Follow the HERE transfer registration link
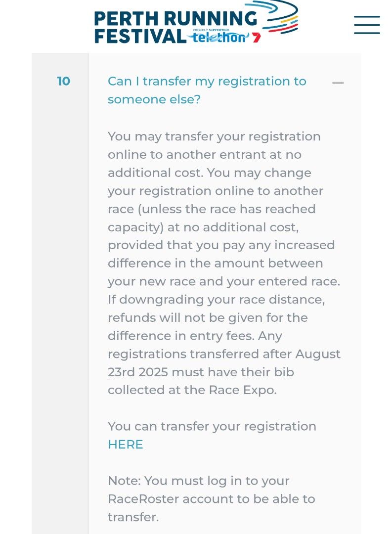This screenshot has height=534, width=392. pos(125,445)
